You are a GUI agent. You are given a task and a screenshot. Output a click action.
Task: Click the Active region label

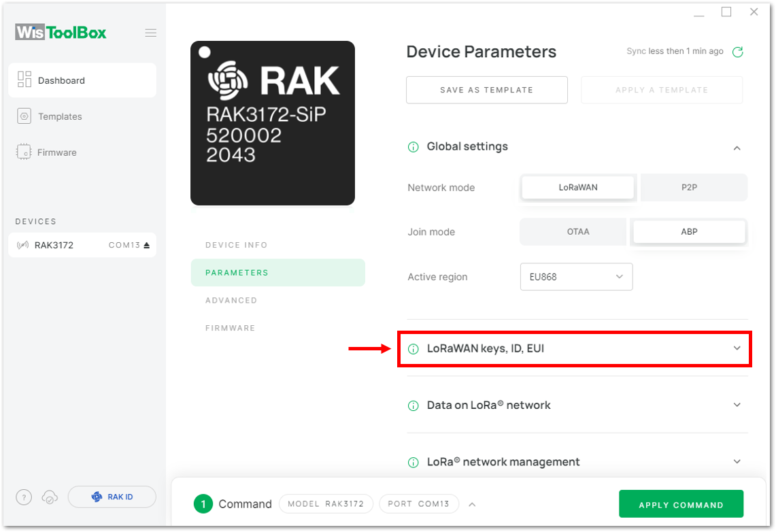click(x=437, y=277)
